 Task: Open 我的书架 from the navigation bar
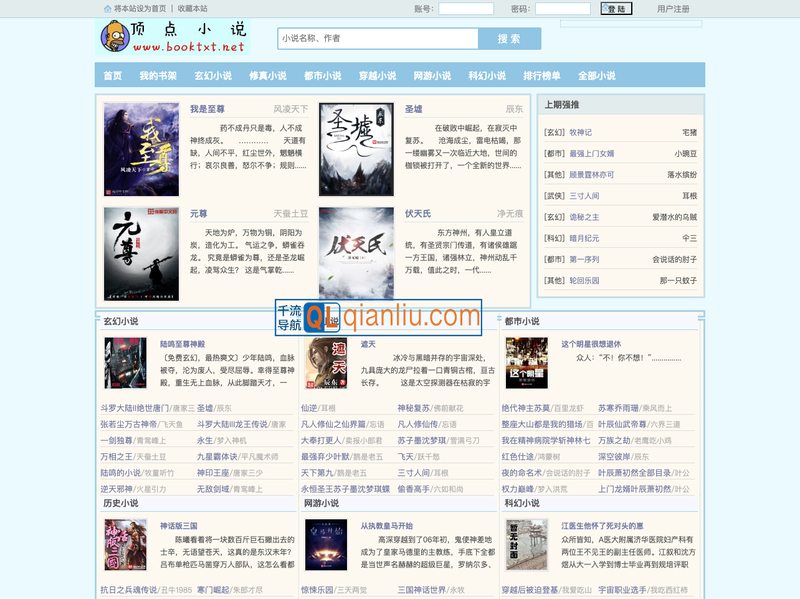pyautogui.click(x=158, y=76)
